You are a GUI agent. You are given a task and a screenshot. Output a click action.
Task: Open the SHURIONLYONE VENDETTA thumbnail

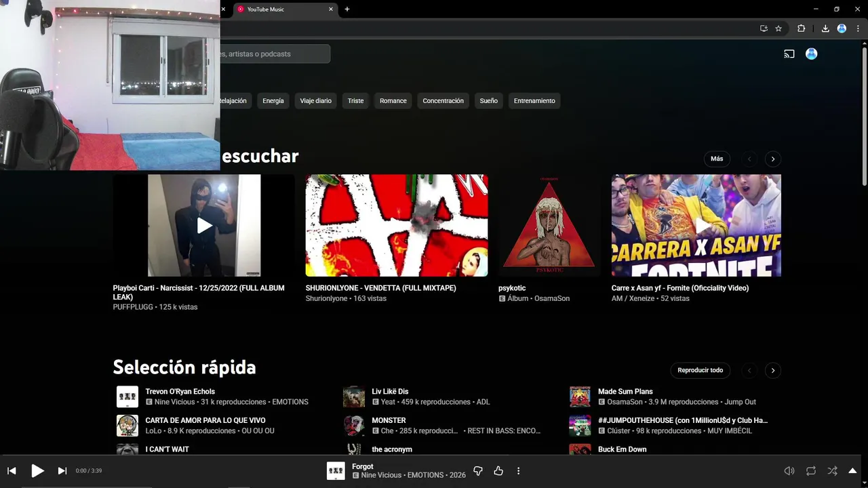pos(397,226)
